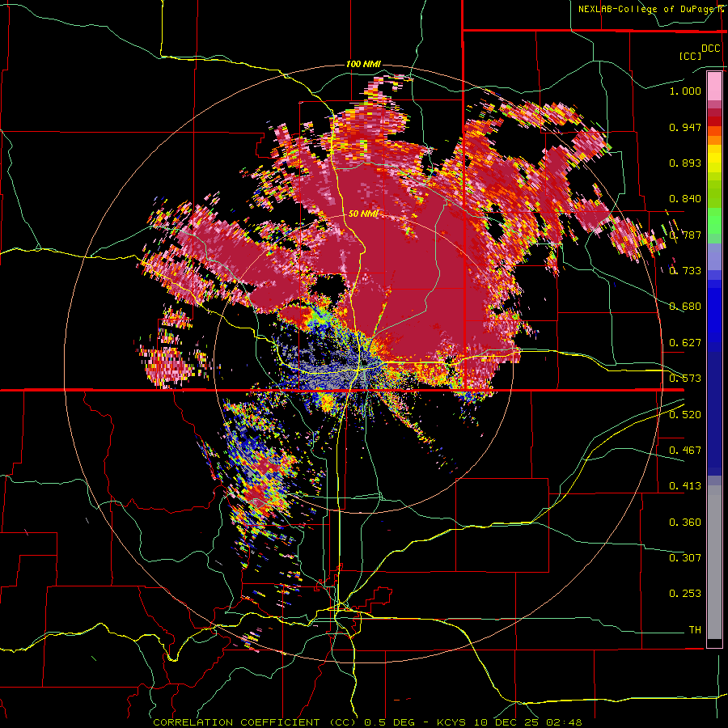Click the gray segment of color bar
The height and width of the screenshot is (728, 728).
714,562
